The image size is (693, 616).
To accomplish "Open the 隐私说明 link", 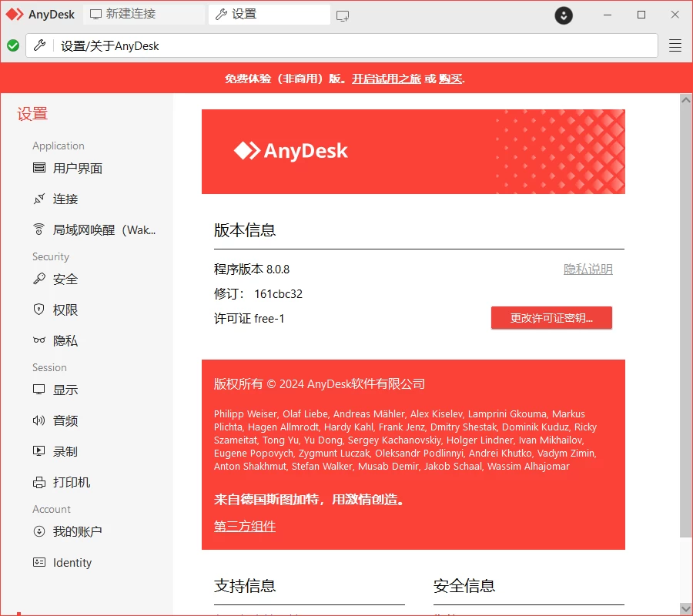I will click(x=588, y=269).
